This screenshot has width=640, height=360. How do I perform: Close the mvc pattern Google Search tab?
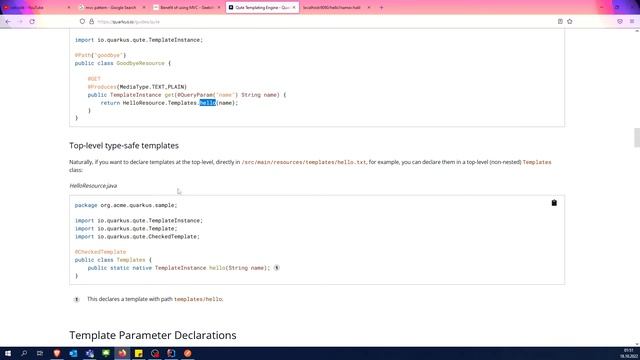coord(143,7)
